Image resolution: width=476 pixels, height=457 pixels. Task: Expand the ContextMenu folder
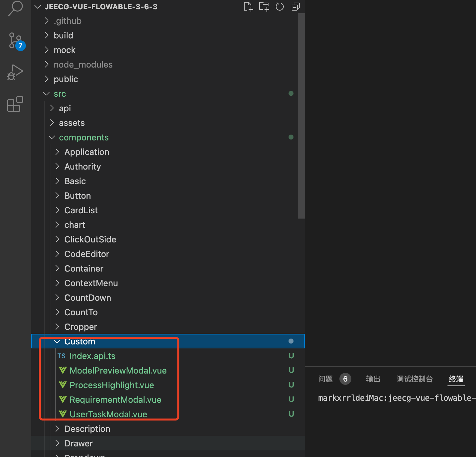[57, 283]
